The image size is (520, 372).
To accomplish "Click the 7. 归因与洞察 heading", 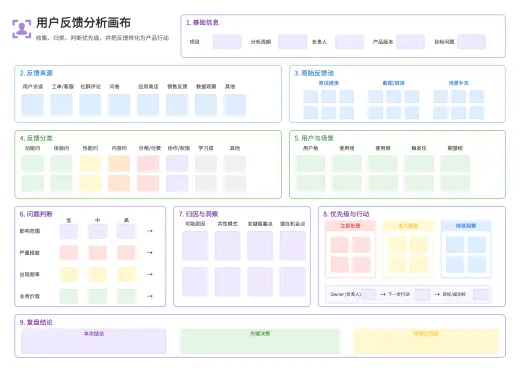I will coord(198,214).
